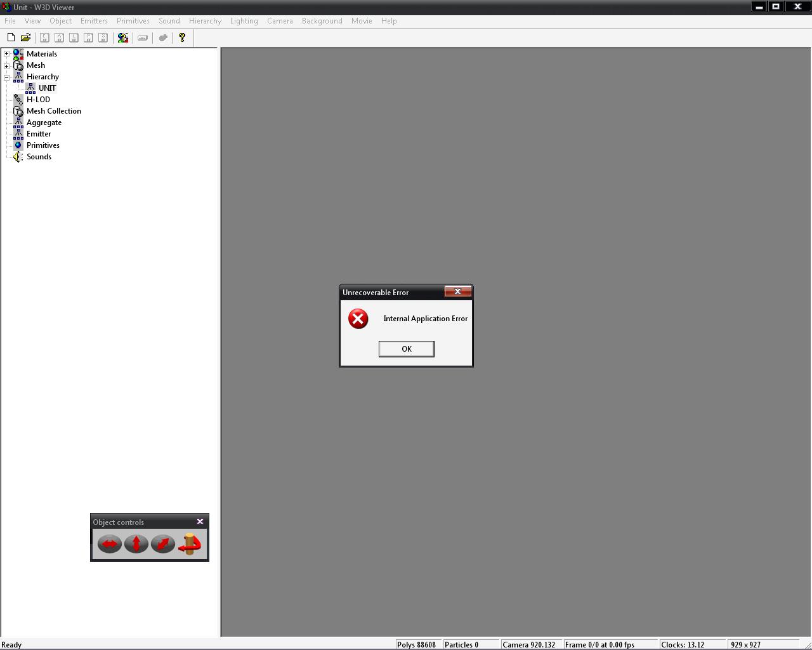
Task: Select Mesh Collection in the tree
Action: 53,111
